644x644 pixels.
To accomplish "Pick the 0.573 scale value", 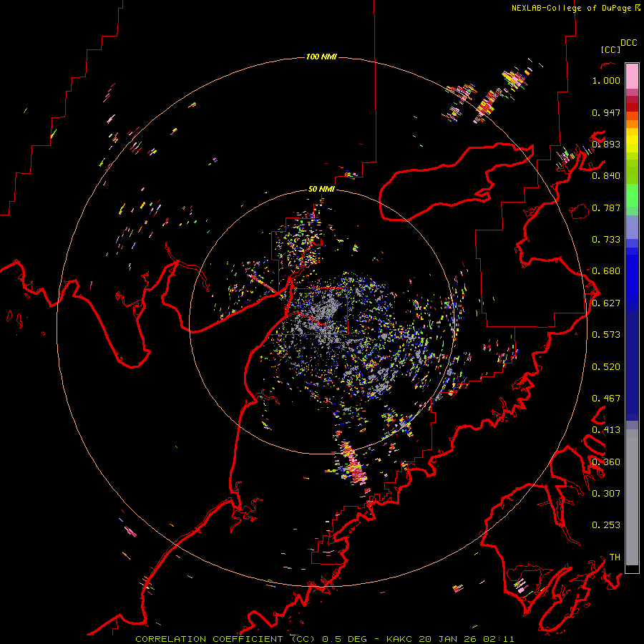I will tap(606, 335).
